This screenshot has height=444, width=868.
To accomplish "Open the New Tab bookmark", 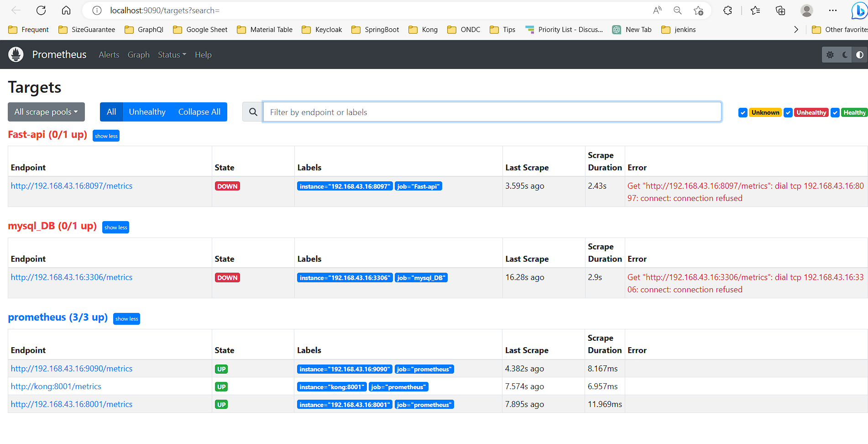I will [x=632, y=30].
